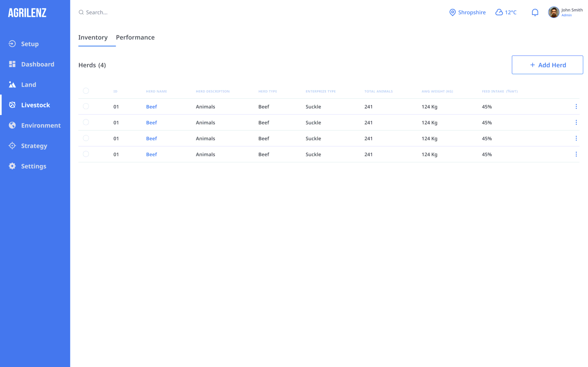Click the Add Herd button
The width and height of the screenshot is (588, 367).
547,65
